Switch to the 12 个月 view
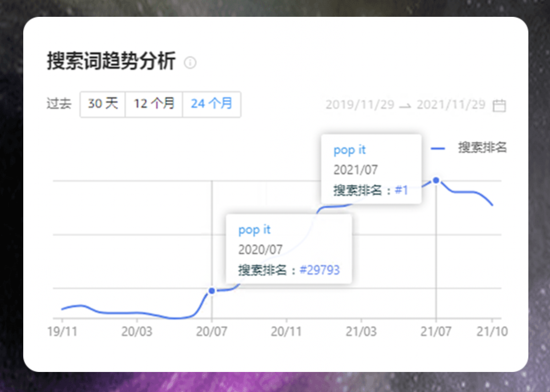 (154, 104)
